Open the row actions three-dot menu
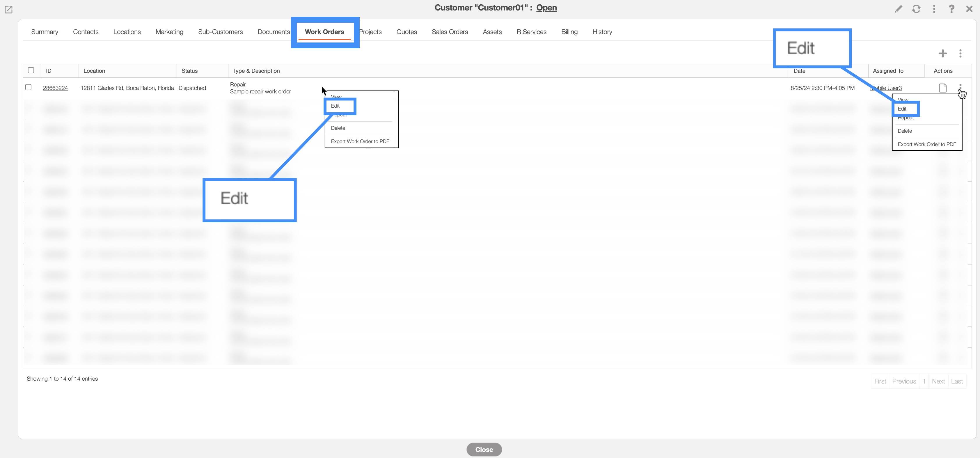This screenshot has height=458, width=980. 960,87
